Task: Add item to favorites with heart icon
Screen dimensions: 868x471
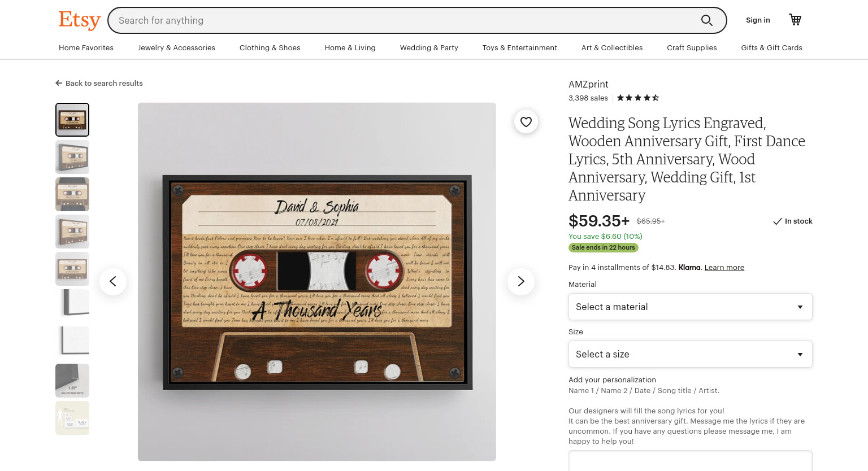Action: [x=526, y=121]
